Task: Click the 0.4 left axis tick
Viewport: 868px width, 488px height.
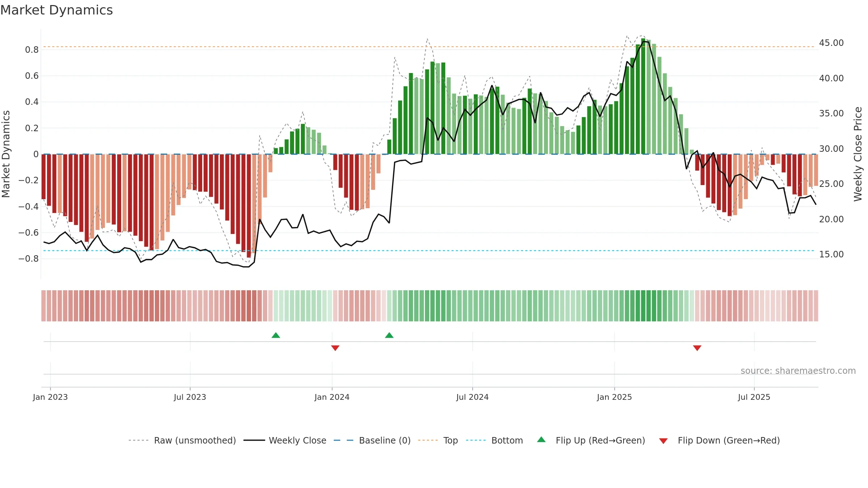Action: [32, 102]
